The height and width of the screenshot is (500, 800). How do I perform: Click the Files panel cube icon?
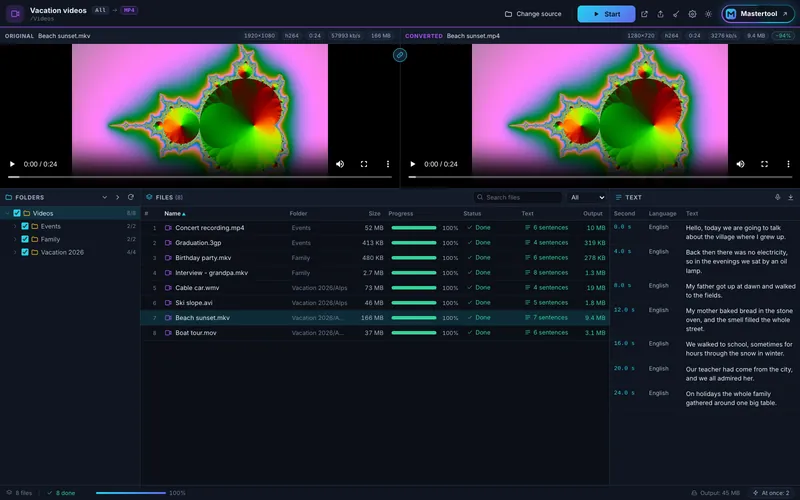[x=149, y=197]
